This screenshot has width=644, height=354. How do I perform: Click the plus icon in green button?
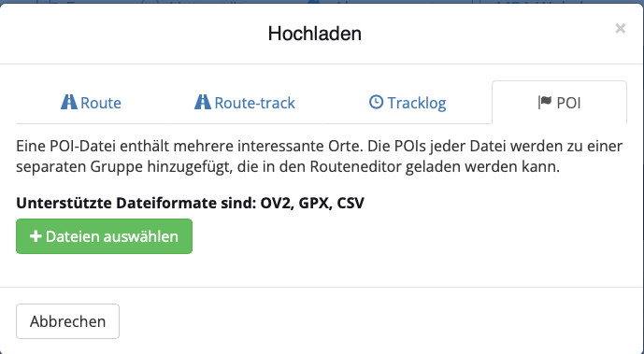(36, 236)
